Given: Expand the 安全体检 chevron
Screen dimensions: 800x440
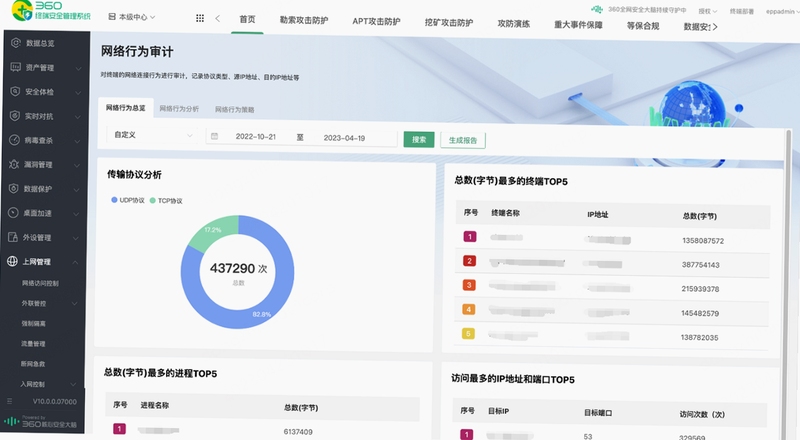Looking at the screenshot, I should click(78, 93).
